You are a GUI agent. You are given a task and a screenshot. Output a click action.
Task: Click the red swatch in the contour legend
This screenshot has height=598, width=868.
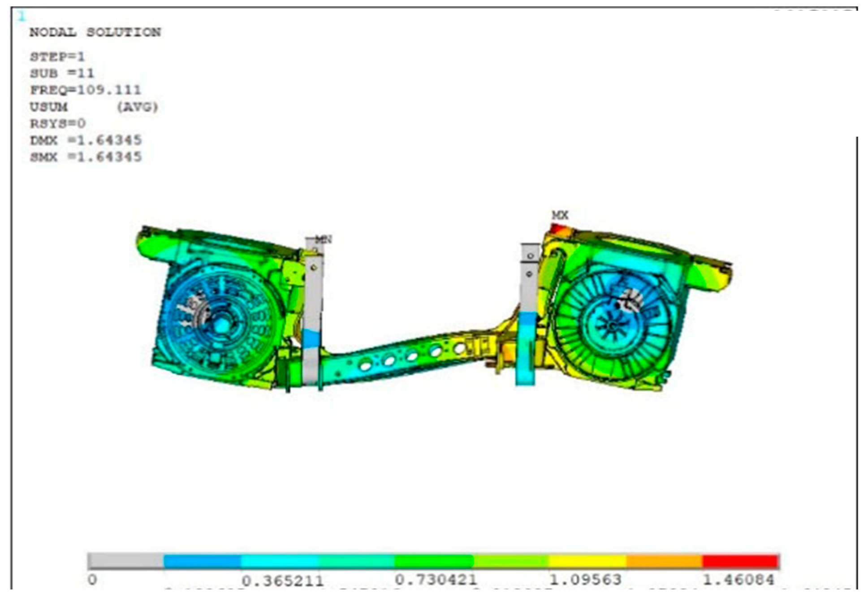[740, 561]
